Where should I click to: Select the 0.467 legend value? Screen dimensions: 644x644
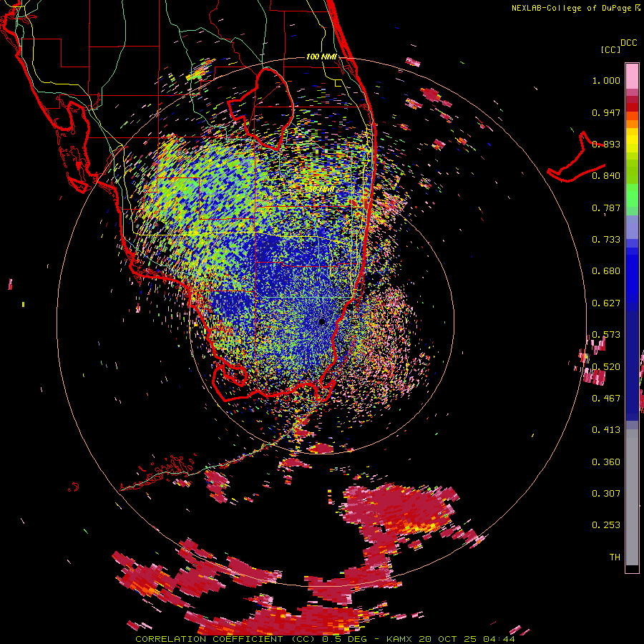(606, 399)
